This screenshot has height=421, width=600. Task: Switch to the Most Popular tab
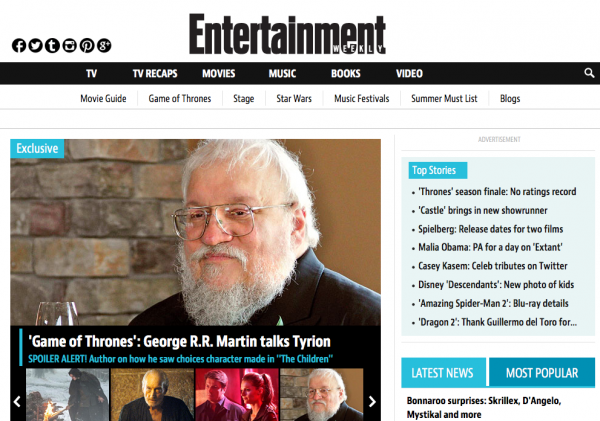tap(542, 372)
